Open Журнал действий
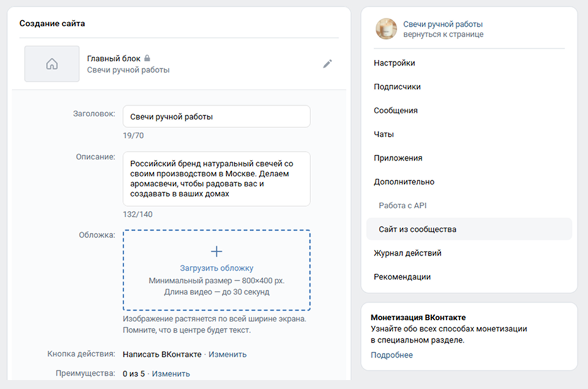Image resolution: width=588 pixels, height=389 pixels. pyautogui.click(x=408, y=253)
